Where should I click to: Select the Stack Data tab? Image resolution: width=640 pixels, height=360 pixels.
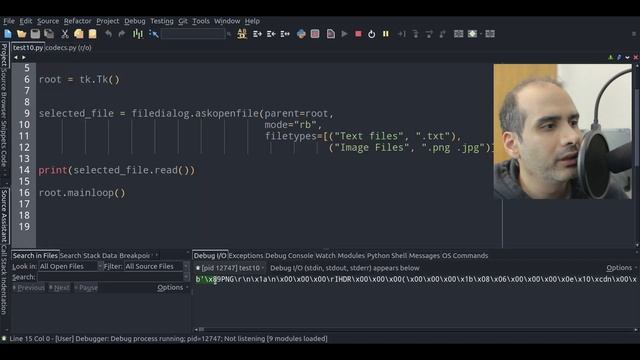(x=100, y=256)
